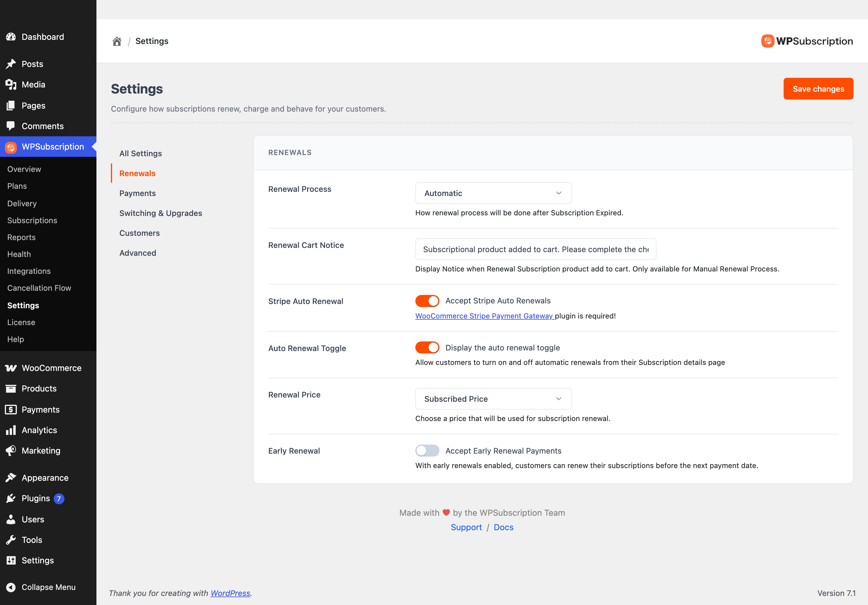Click the Products box icon
The image size is (868, 605).
pos(11,388)
